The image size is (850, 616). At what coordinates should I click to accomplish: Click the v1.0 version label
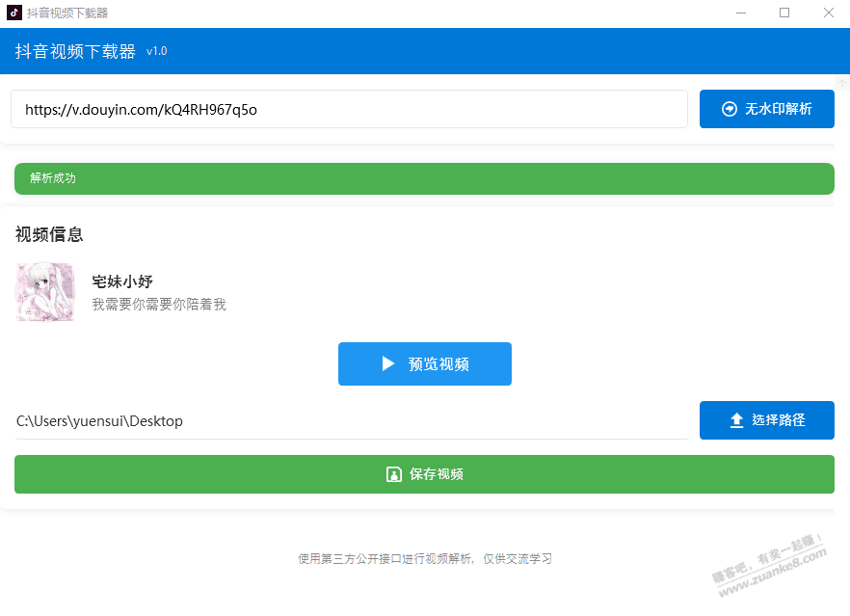coord(157,51)
